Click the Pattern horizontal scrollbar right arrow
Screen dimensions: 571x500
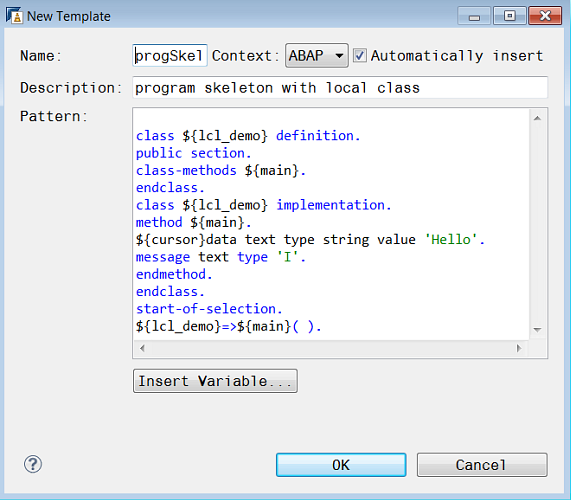519,348
